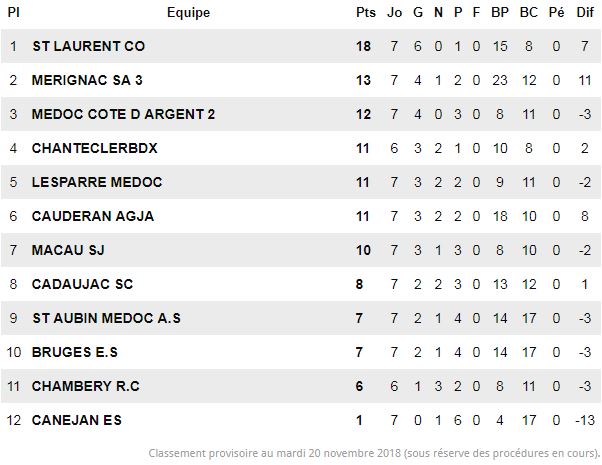Click the BP column header

pos(500,13)
